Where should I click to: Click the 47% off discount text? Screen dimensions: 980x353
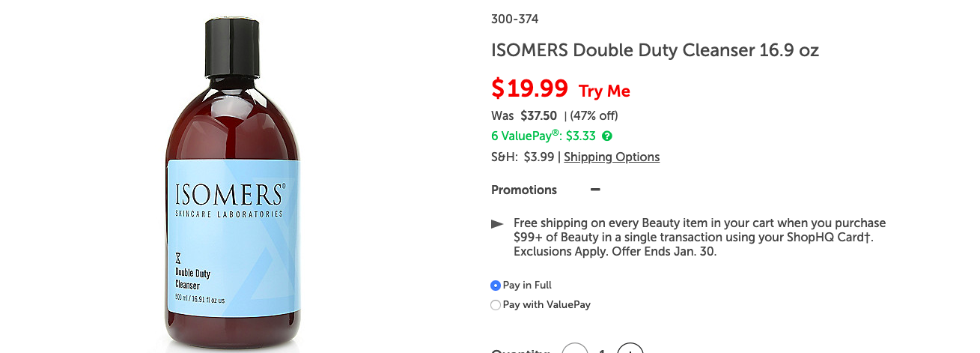coord(594,115)
